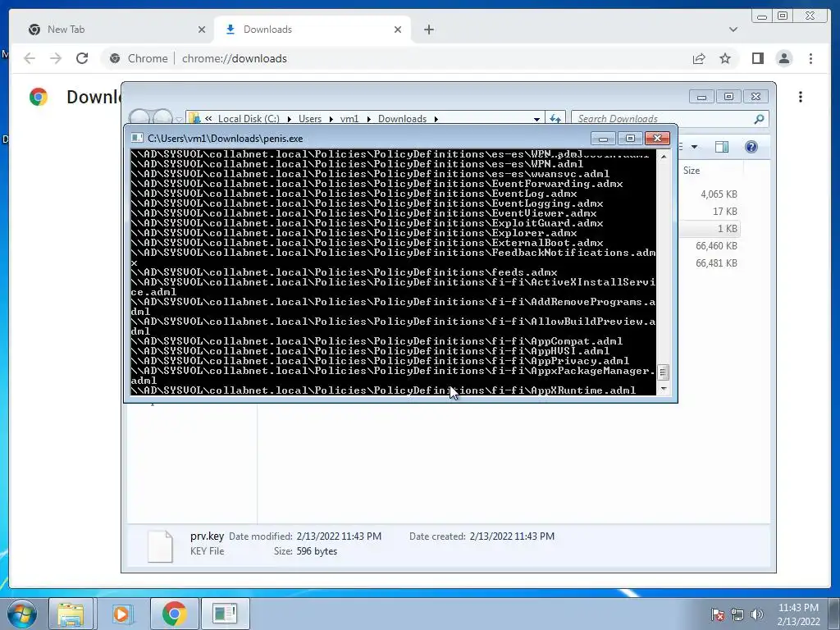This screenshot has width=840, height=630.
Task: Open Chrome profile avatar menu
Action: click(x=783, y=58)
